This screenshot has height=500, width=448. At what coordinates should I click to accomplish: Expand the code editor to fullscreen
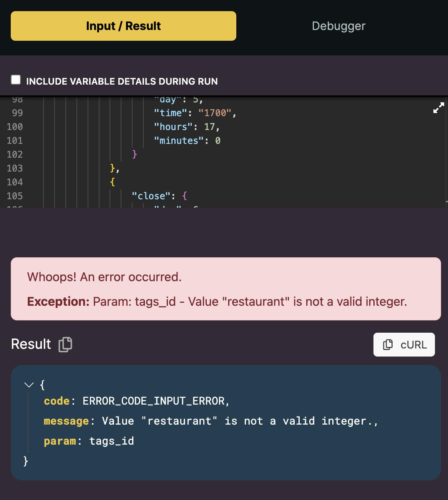438,108
